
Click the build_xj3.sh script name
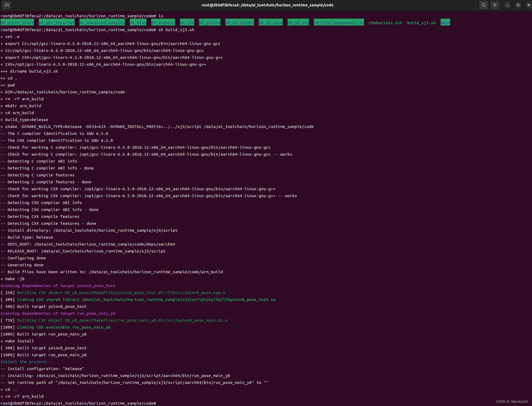click(421, 23)
